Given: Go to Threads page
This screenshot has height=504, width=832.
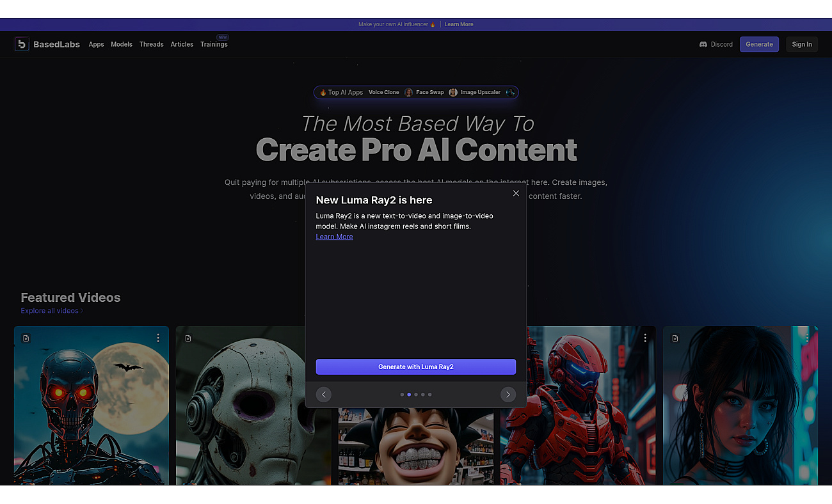Looking at the screenshot, I should pyautogui.click(x=152, y=44).
